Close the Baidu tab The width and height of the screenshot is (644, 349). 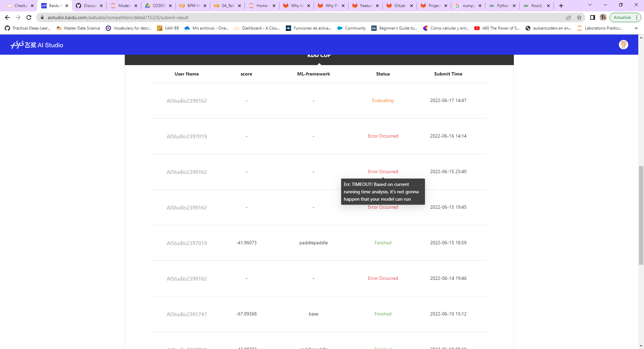pyautogui.click(x=67, y=6)
